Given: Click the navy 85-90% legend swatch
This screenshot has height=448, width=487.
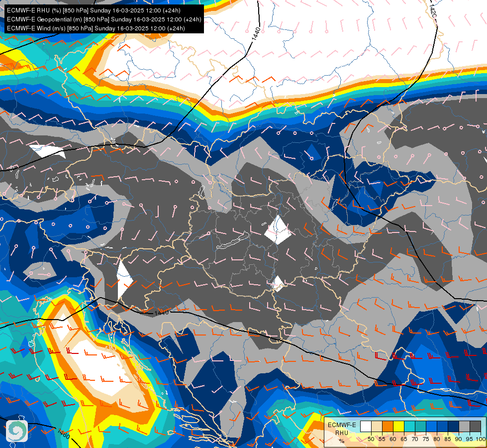Looking at the screenshot, I should tap(454, 426).
